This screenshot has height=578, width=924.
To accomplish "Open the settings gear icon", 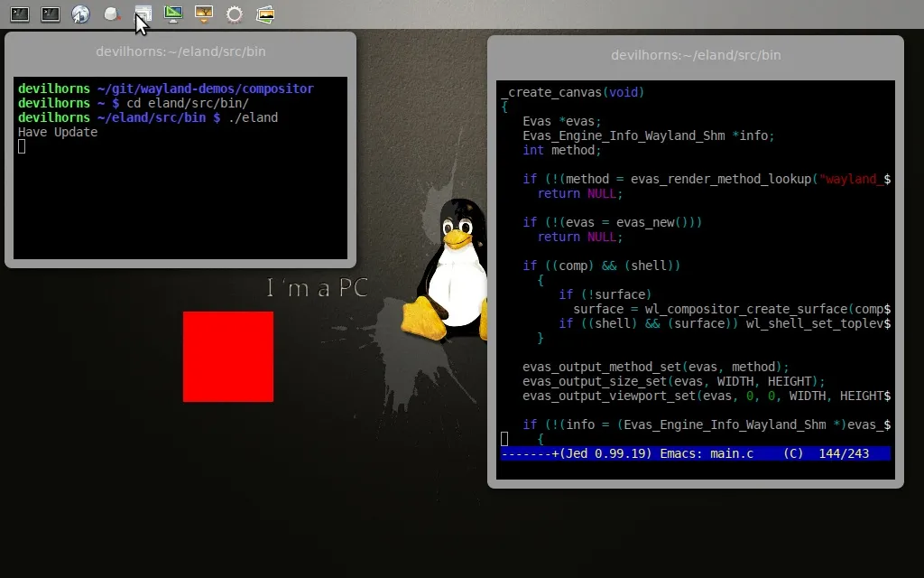I will tap(235, 14).
